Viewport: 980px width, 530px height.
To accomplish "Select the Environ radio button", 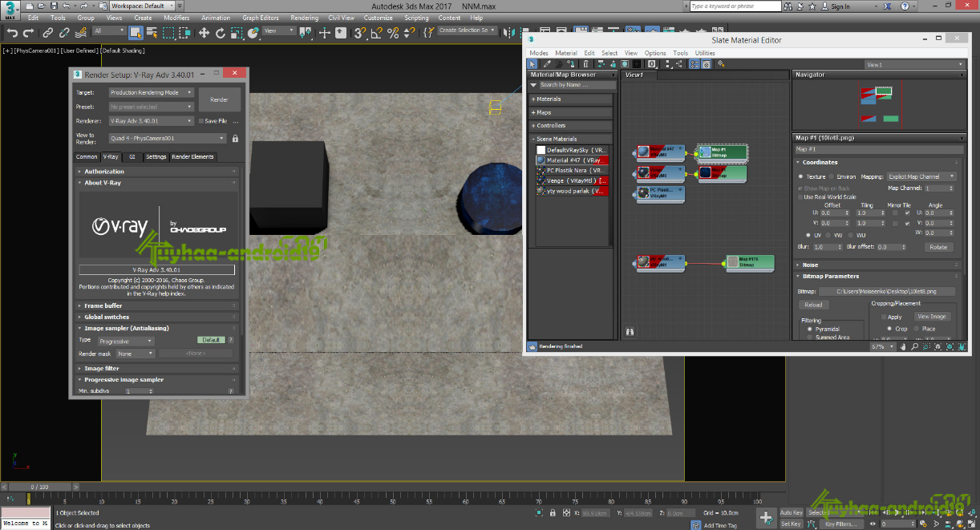I will tap(832, 176).
